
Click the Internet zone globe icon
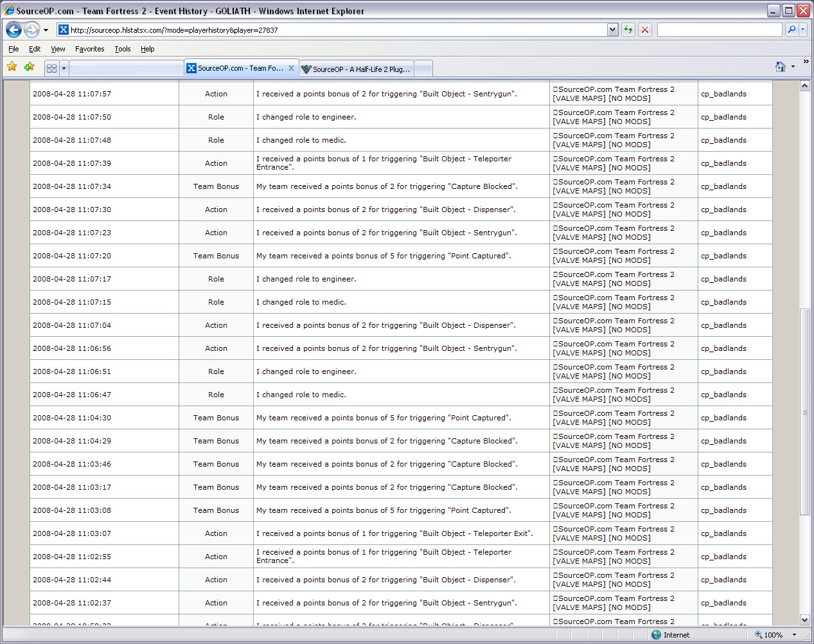click(x=656, y=635)
